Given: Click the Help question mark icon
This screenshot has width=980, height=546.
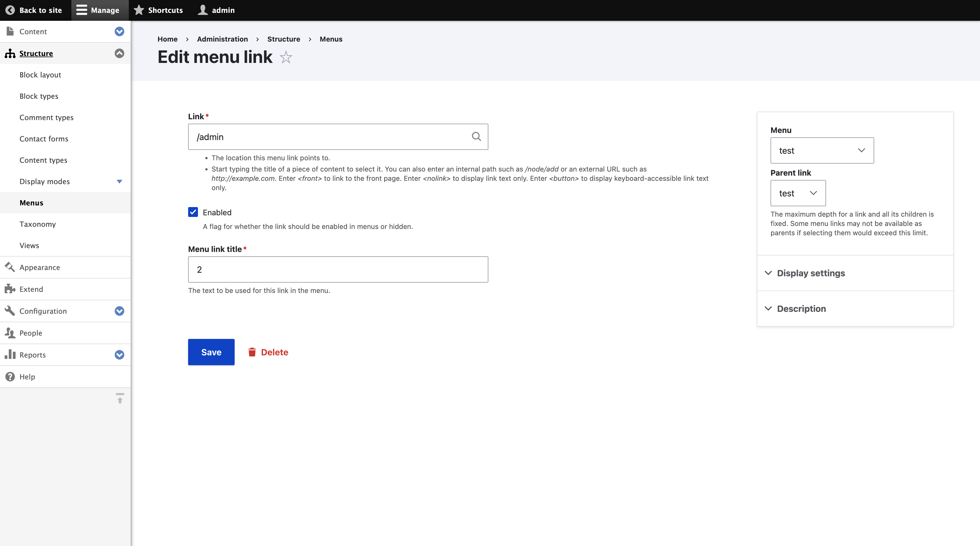Looking at the screenshot, I should click(x=10, y=376).
